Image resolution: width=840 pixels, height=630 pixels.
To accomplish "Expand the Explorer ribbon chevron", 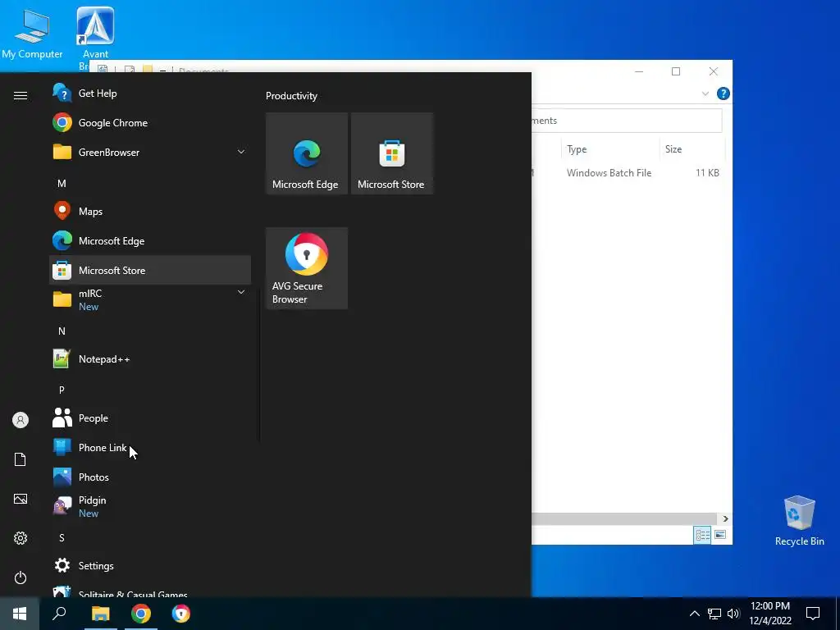I will (705, 94).
